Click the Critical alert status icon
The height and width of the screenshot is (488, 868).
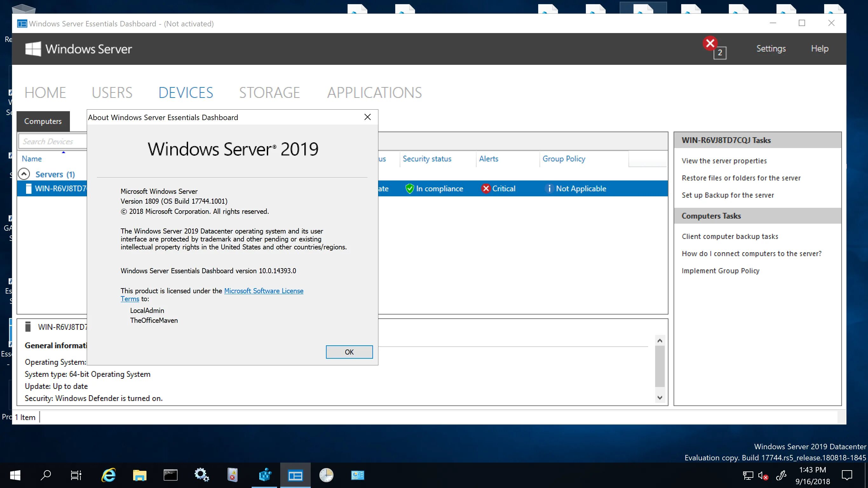pyautogui.click(x=485, y=188)
